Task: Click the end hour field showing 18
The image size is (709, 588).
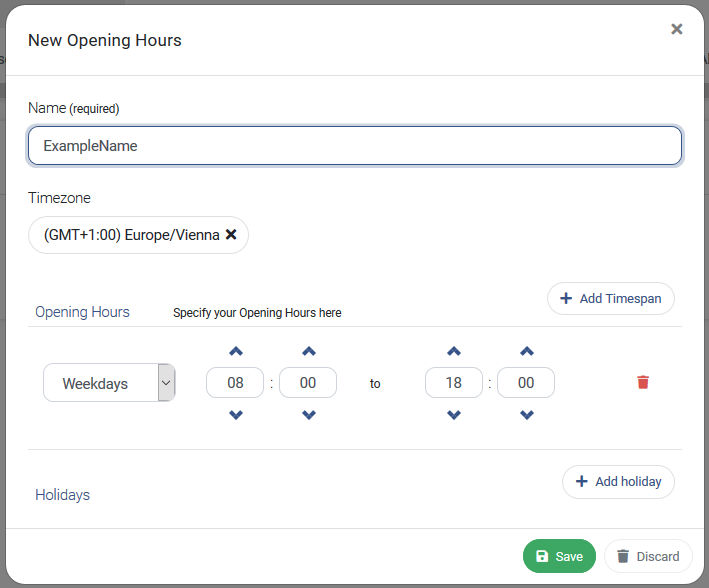Action: 454,383
